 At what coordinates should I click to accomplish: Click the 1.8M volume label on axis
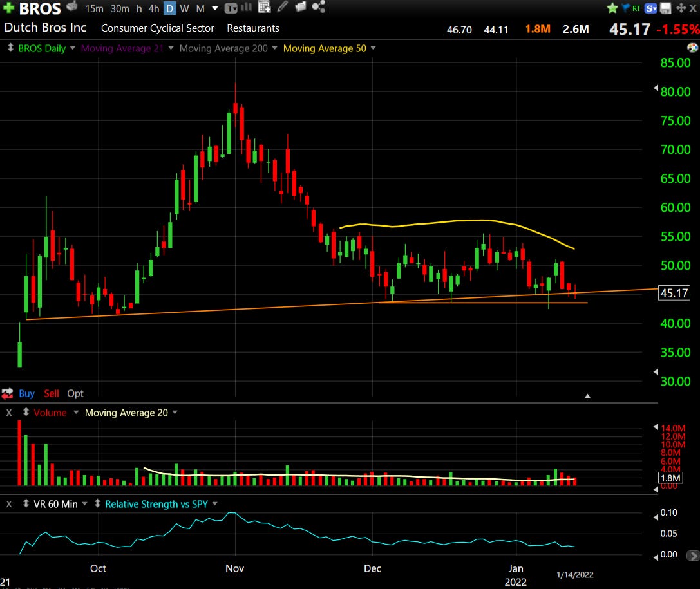pos(670,478)
